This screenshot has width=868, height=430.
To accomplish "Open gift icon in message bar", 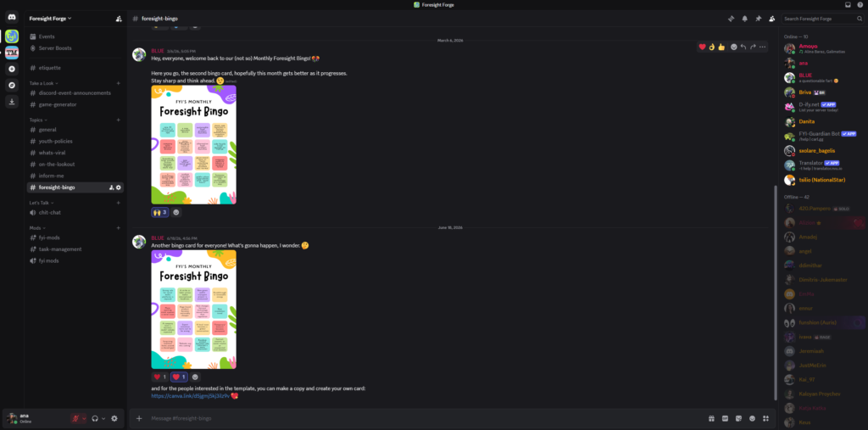I will 711,418.
